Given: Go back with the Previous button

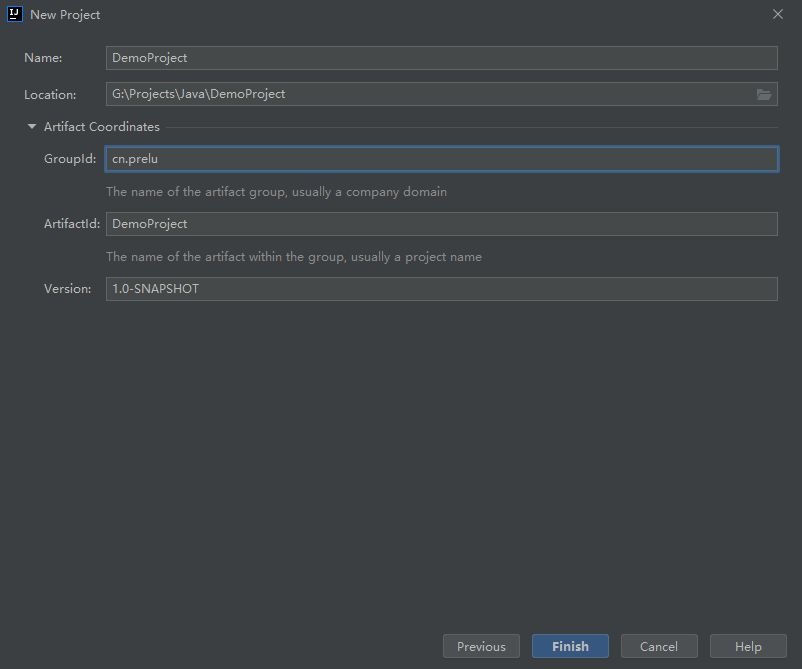Looking at the screenshot, I should click(481, 646).
